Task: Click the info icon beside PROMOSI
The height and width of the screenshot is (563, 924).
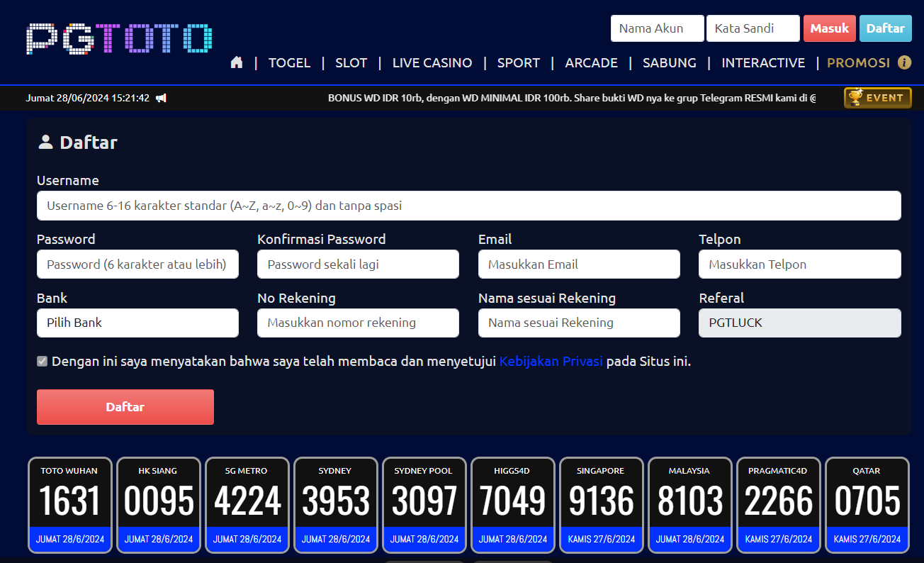Action: pyautogui.click(x=904, y=62)
